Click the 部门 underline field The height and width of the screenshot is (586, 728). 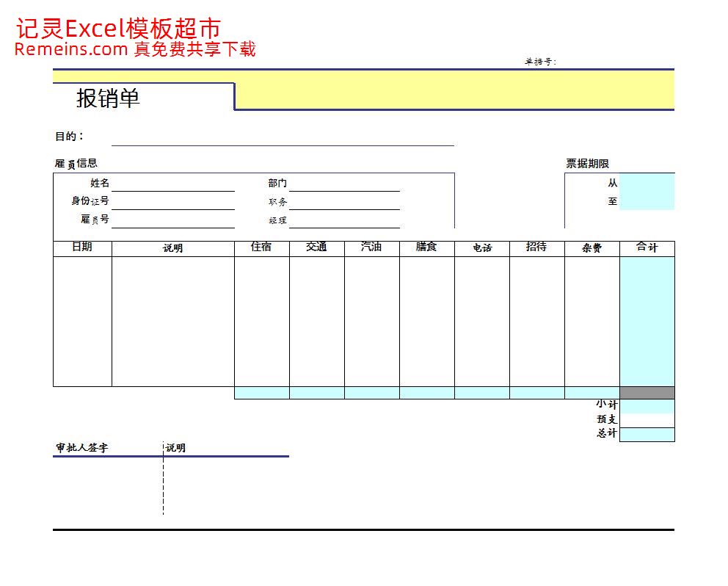(344, 183)
